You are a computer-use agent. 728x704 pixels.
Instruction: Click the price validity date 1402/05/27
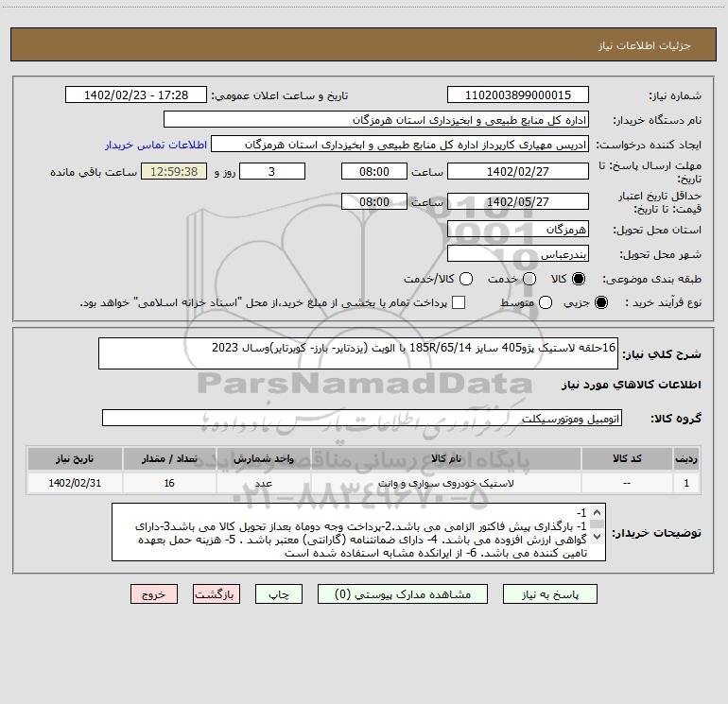pyautogui.click(x=518, y=201)
